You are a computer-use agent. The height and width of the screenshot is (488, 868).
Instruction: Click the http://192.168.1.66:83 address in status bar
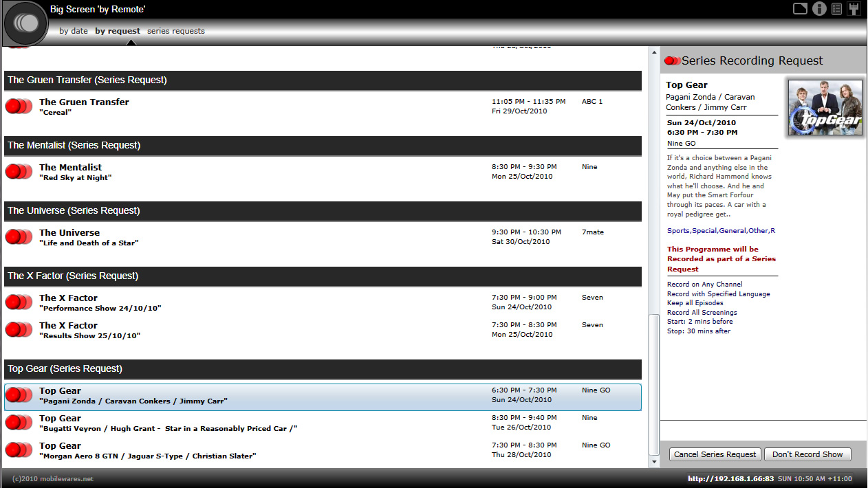[730, 478]
